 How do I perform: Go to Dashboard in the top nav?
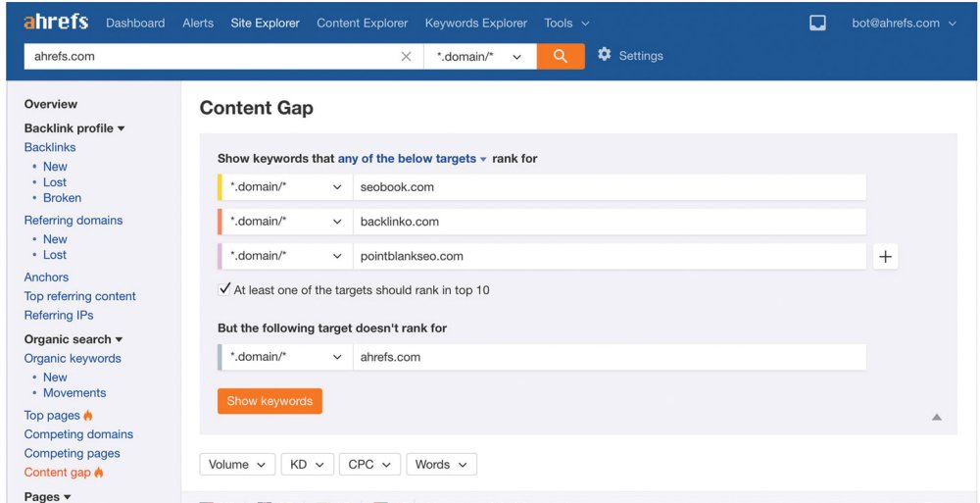coord(135,24)
